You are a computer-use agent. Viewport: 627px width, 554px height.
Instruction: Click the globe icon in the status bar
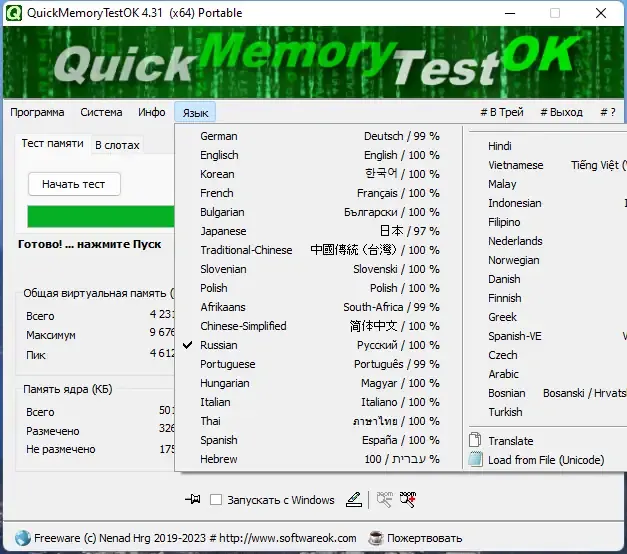tap(23, 538)
